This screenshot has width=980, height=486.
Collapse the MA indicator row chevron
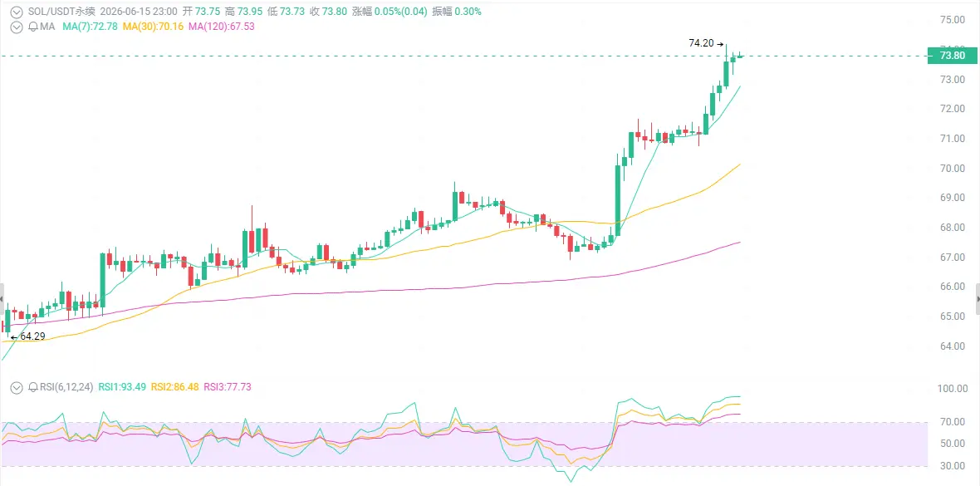pos(17,27)
